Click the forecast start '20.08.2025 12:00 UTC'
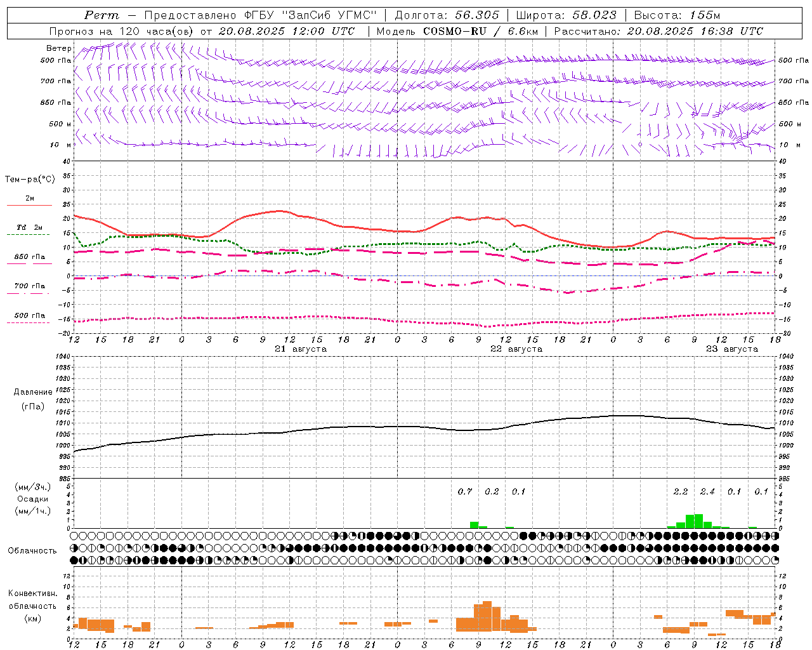This screenshot has height=650, width=812. tap(287, 30)
